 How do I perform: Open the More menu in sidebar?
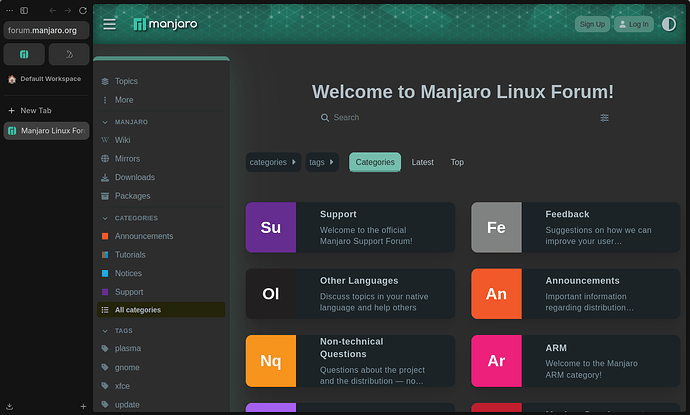124,100
